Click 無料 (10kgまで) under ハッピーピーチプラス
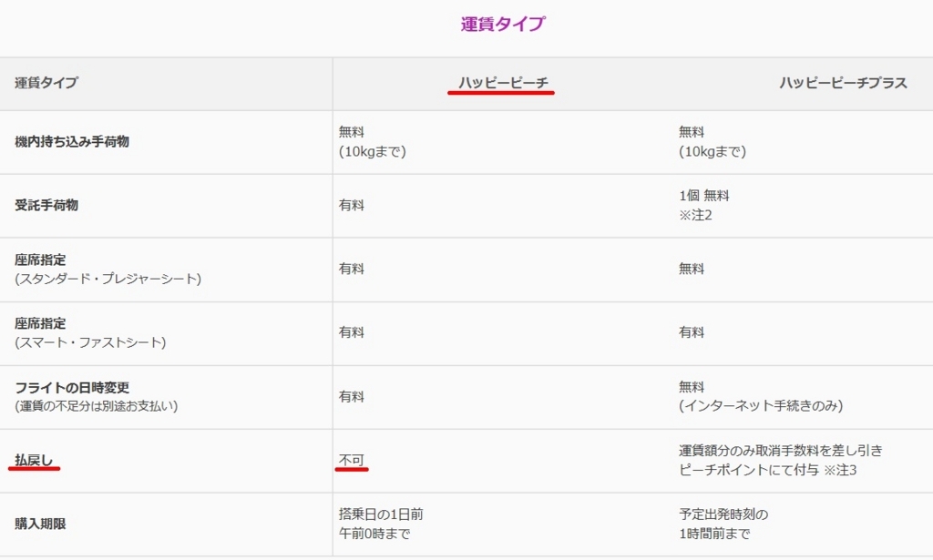The image size is (933, 560). 713,141
